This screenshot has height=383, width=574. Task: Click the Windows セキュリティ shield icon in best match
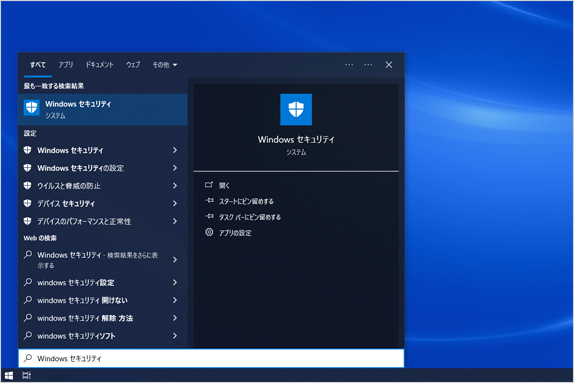[31, 108]
